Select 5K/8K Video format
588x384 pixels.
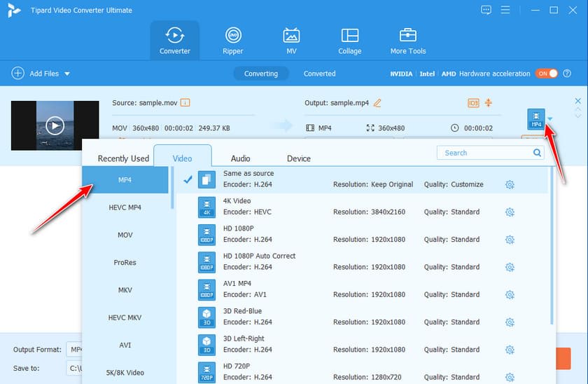[125, 372]
